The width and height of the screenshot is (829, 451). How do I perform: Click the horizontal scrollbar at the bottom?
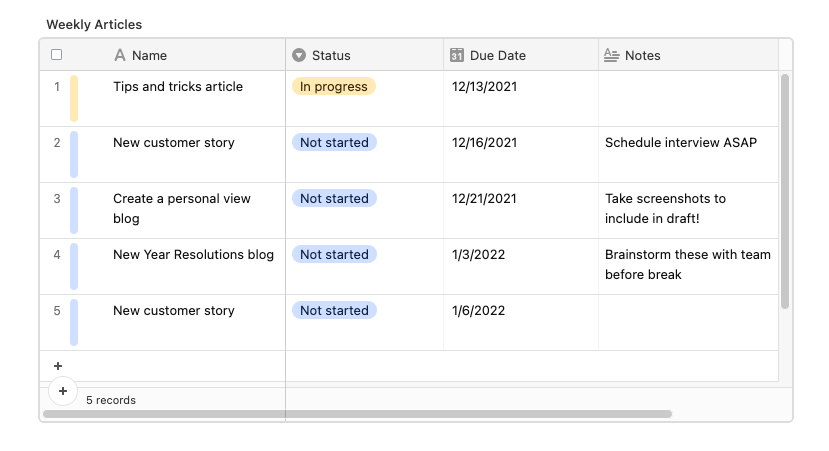357,414
